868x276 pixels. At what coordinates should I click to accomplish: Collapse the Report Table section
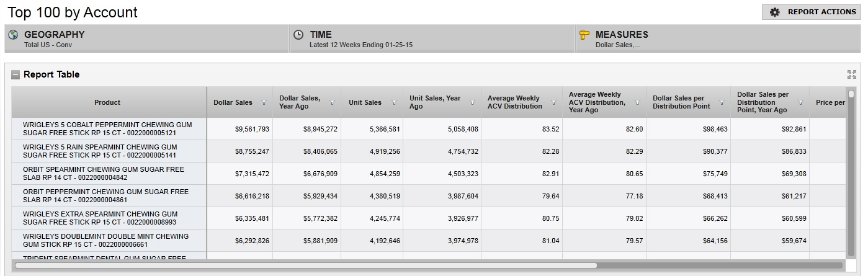click(16, 75)
